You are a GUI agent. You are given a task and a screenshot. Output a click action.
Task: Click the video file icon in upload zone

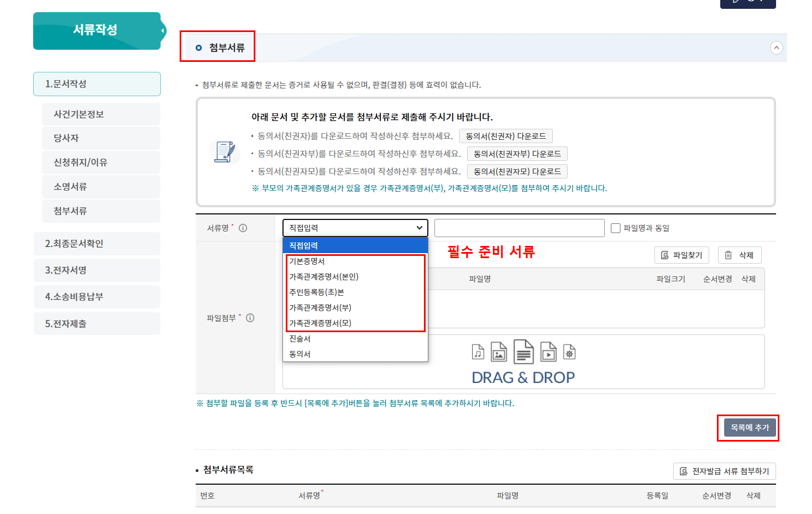pos(548,352)
